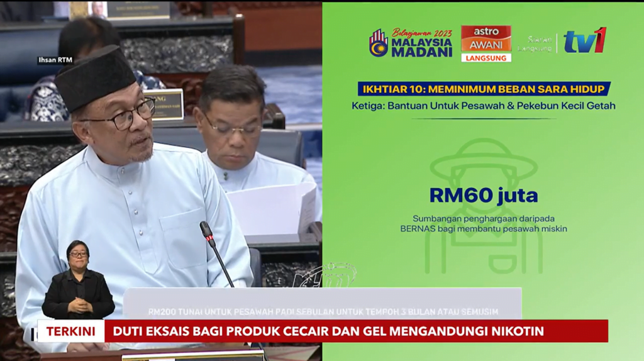Click the 'Siaran Langsung' text beside tv1
Screen dimensions: 644x361
point(535,43)
